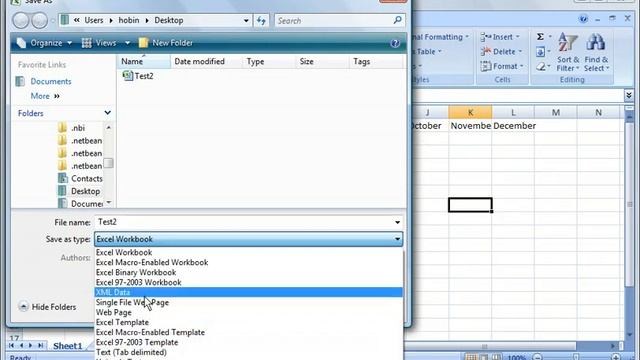This screenshot has width=640, height=360.
Task: Open the Views dropdown arrow
Action: pos(127,43)
